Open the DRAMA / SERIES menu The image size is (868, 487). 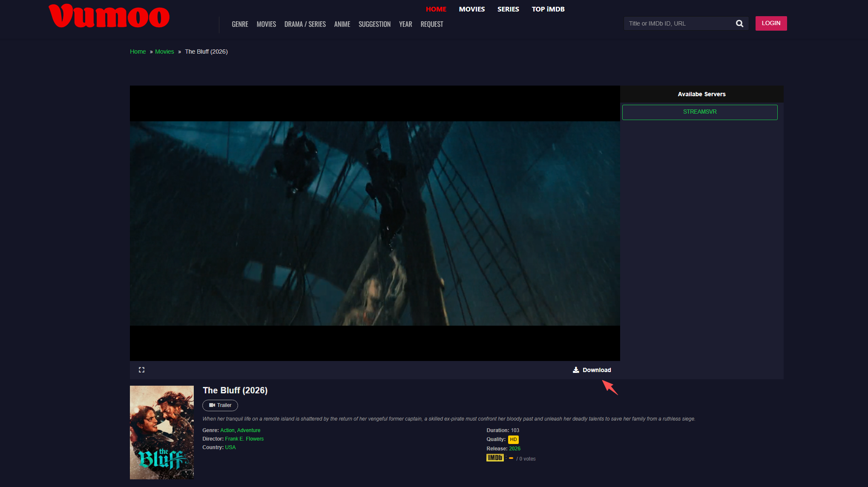(305, 24)
